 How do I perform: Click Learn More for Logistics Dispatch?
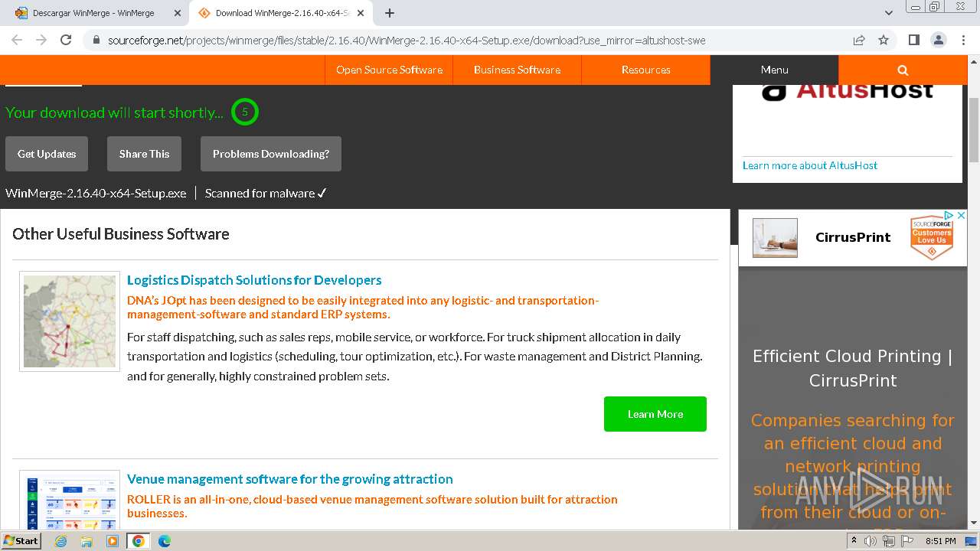tap(655, 414)
